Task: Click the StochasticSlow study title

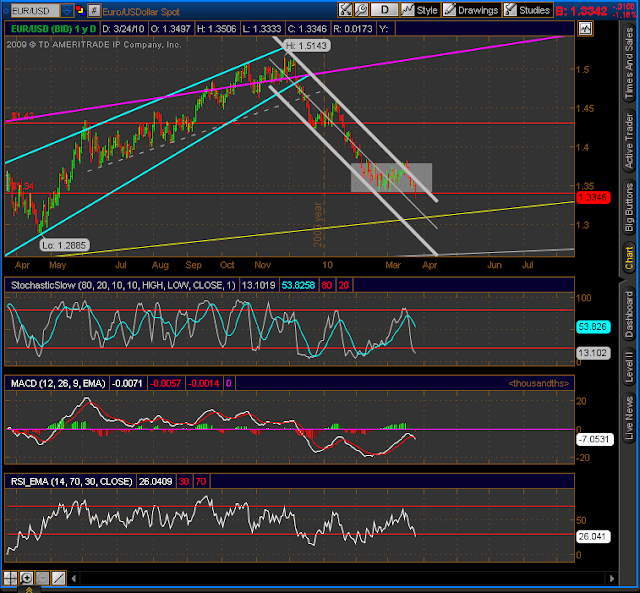Action: tap(123, 285)
